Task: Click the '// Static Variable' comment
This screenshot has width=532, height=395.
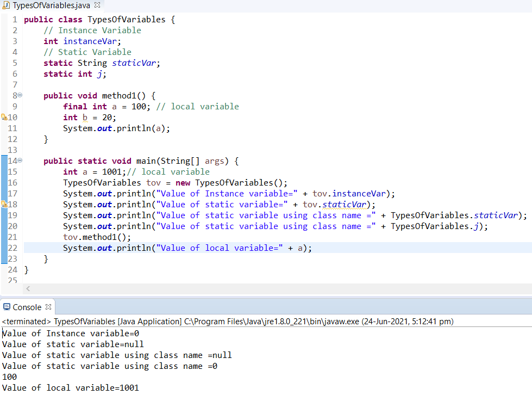Action: click(x=87, y=52)
